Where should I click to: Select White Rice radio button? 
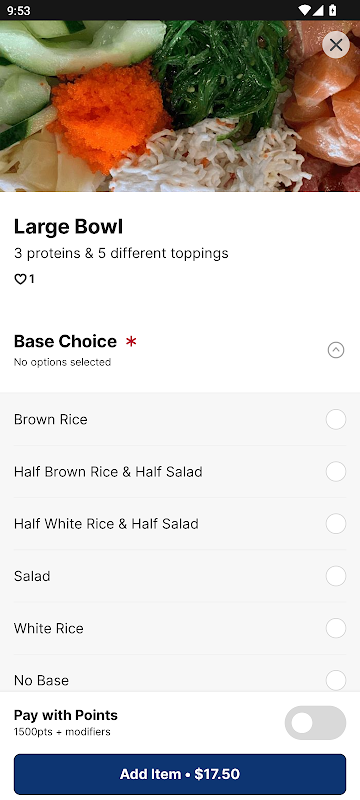(336, 628)
